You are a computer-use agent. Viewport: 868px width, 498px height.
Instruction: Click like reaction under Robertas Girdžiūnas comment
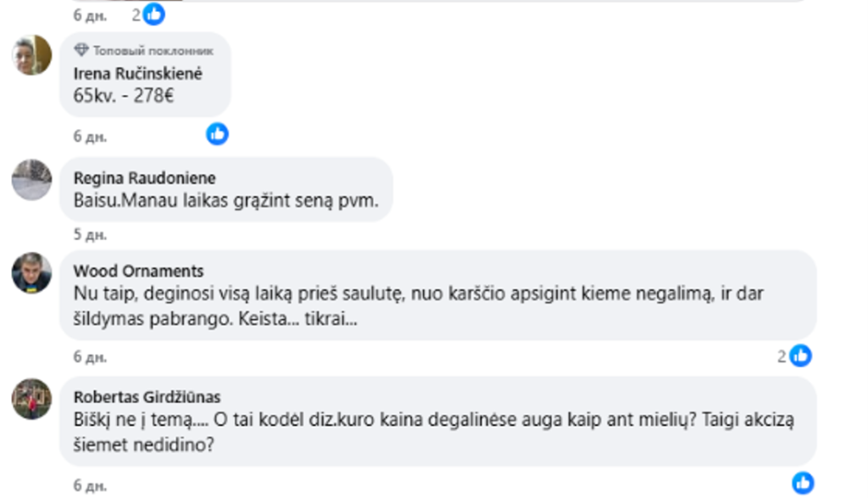tap(802, 483)
